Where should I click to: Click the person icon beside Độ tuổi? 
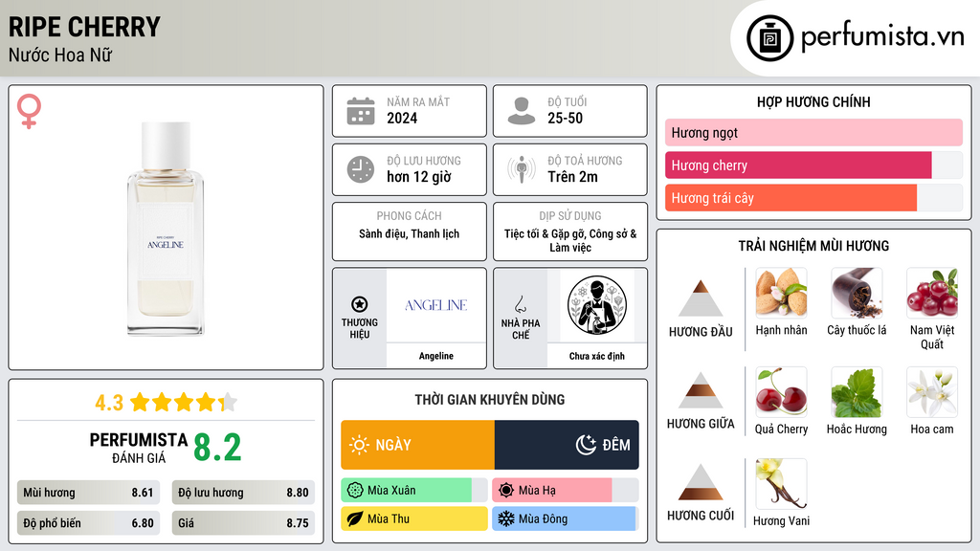522,111
